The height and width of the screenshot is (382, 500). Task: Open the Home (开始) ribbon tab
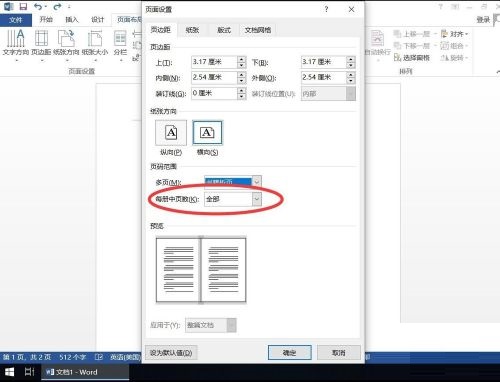pos(46,20)
